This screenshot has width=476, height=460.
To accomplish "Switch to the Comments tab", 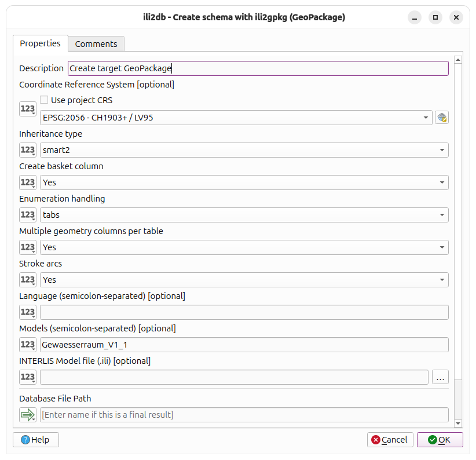I will (96, 44).
